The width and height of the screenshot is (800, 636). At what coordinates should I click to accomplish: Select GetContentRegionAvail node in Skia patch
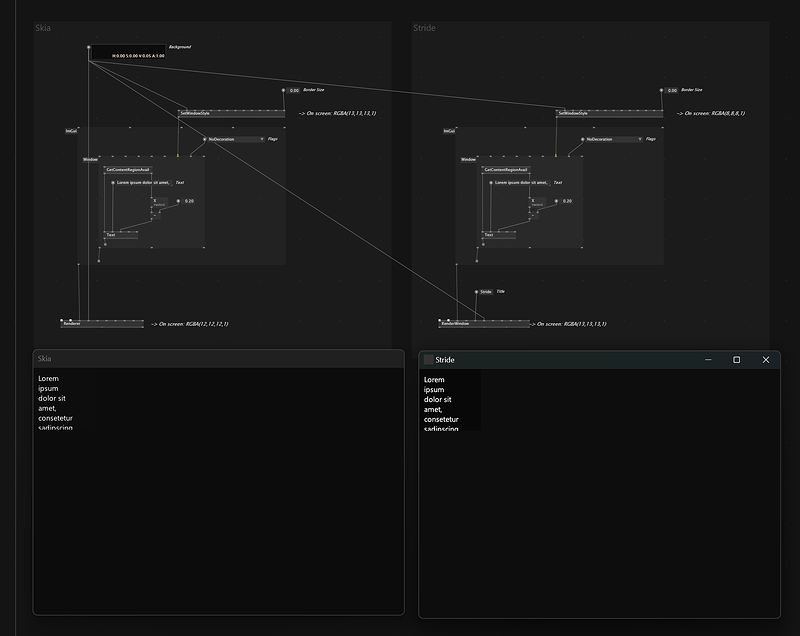[x=127, y=170]
